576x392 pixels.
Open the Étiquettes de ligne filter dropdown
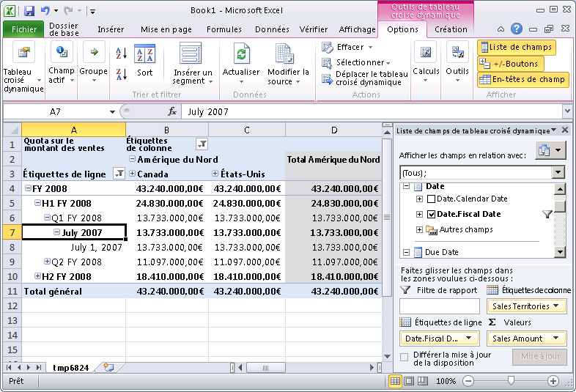119,174
